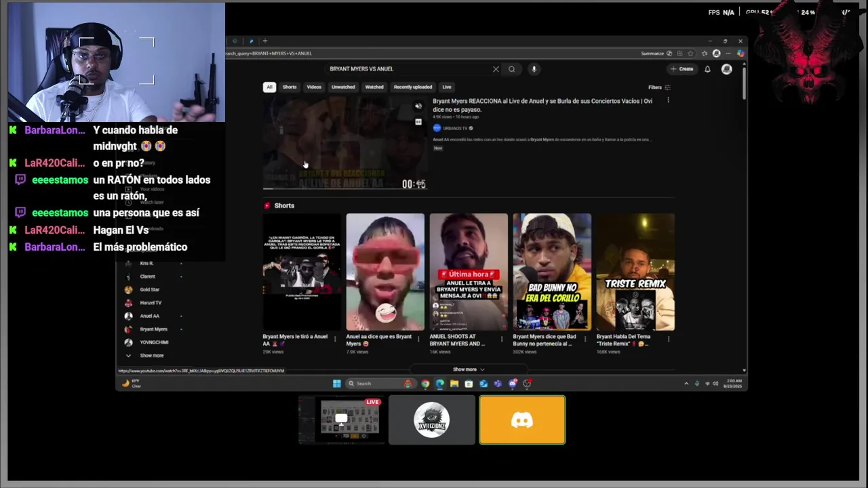Select the All filter chip
The image size is (868, 488).
tap(269, 87)
